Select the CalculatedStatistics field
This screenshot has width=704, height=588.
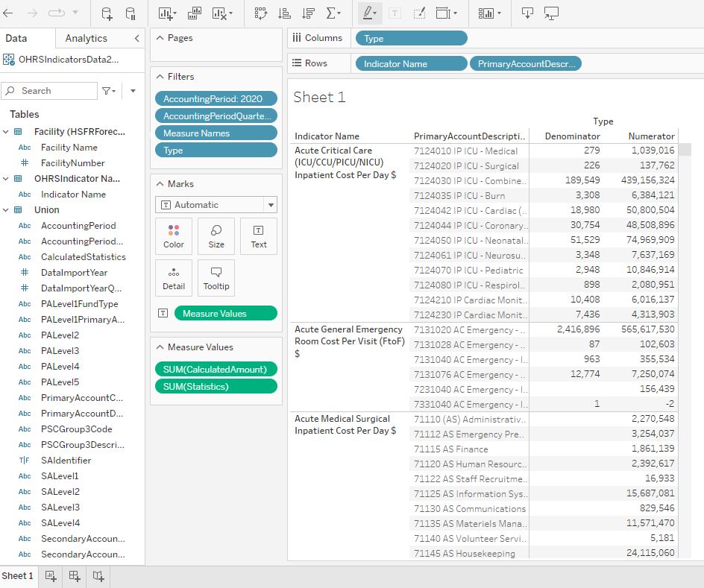click(83, 257)
